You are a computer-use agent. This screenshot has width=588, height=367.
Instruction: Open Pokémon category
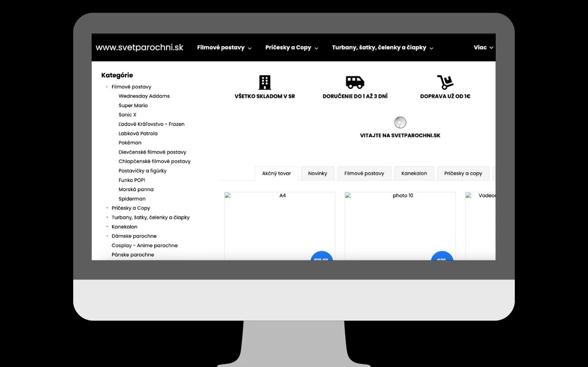(130, 143)
